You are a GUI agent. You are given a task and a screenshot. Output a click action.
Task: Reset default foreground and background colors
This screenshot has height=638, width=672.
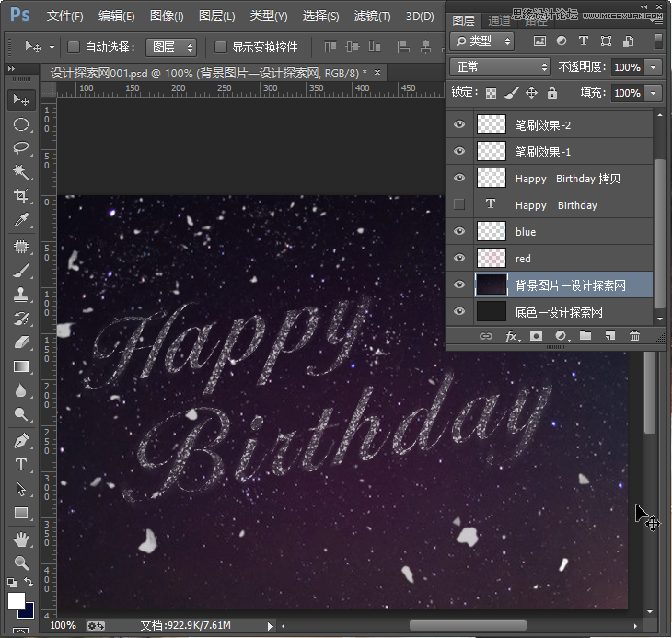click(x=12, y=582)
